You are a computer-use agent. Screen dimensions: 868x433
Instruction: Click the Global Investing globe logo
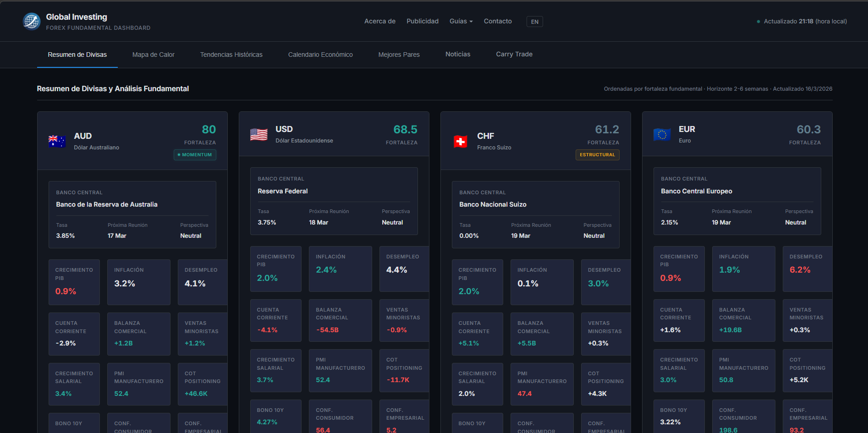[x=31, y=21]
